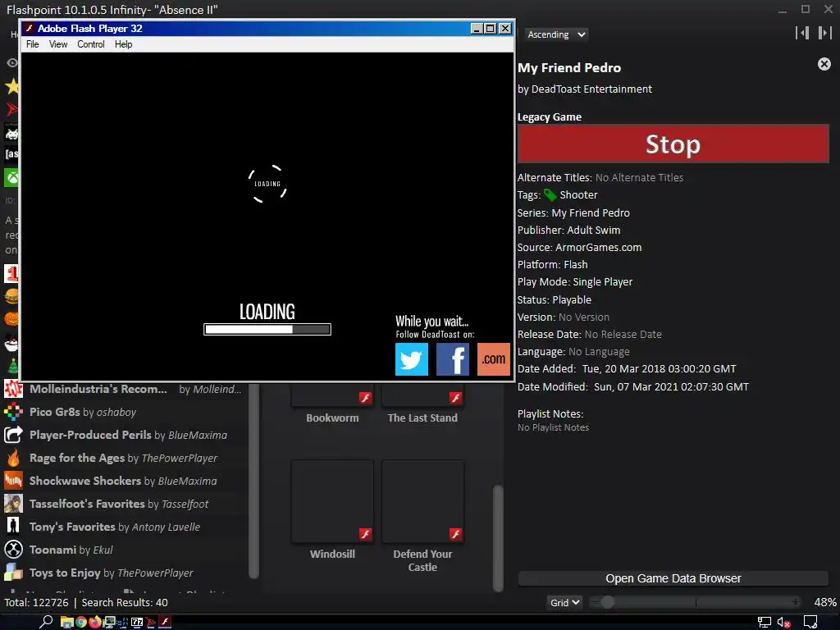Open Firefox from the taskbar
The height and width of the screenshot is (630, 840).
(x=95, y=622)
